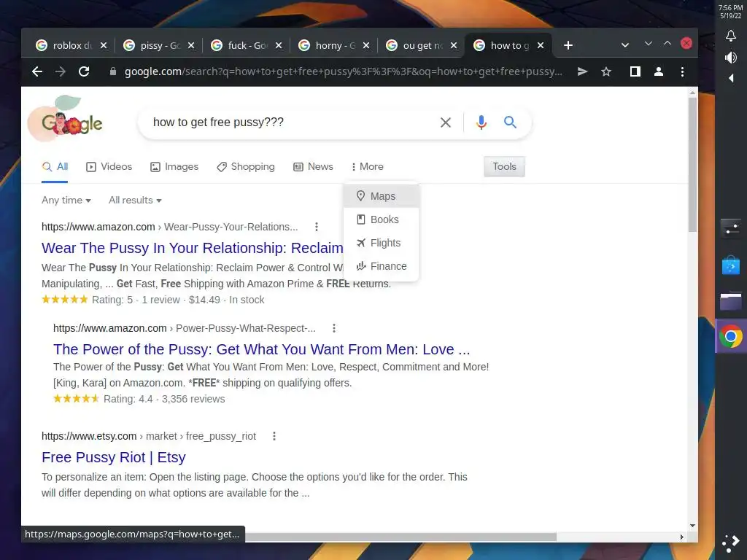
Task: Toggle the More search categories menu
Action: 368,167
